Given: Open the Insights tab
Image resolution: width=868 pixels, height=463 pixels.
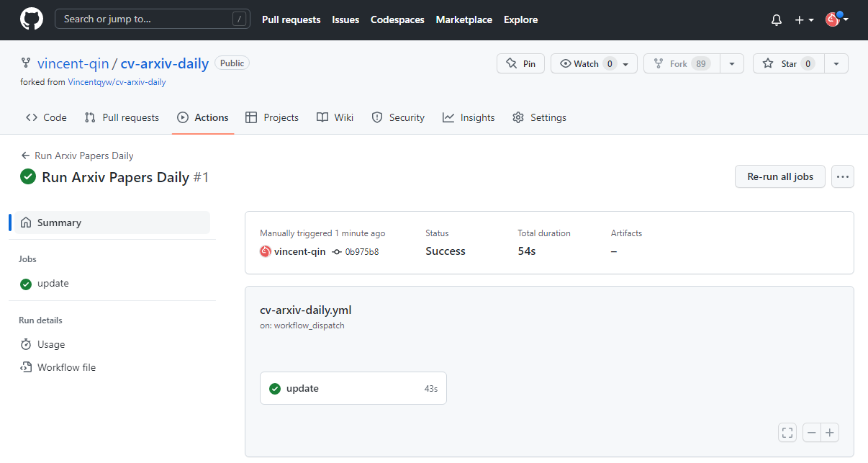Looking at the screenshot, I should pos(469,117).
